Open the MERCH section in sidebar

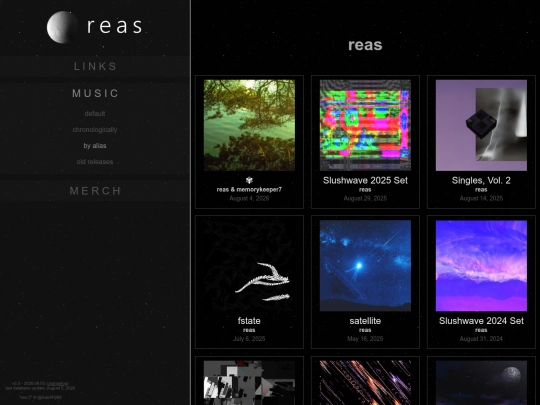pyautogui.click(x=95, y=191)
